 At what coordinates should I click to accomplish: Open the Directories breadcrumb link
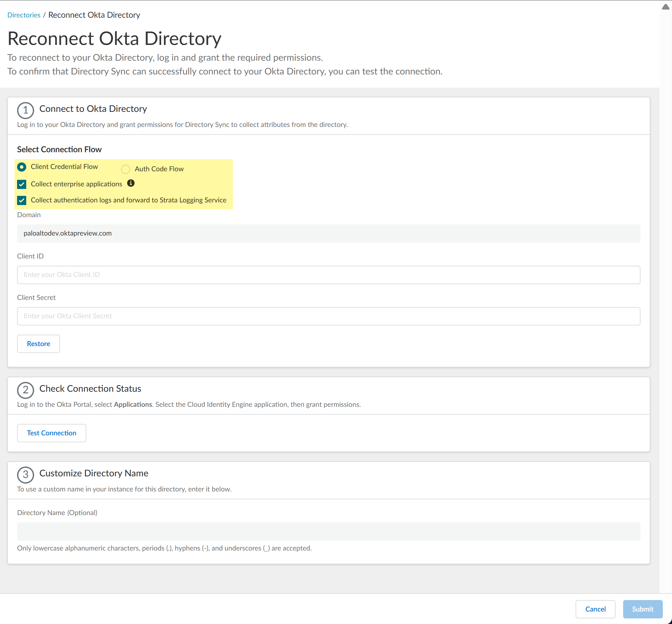click(24, 15)
